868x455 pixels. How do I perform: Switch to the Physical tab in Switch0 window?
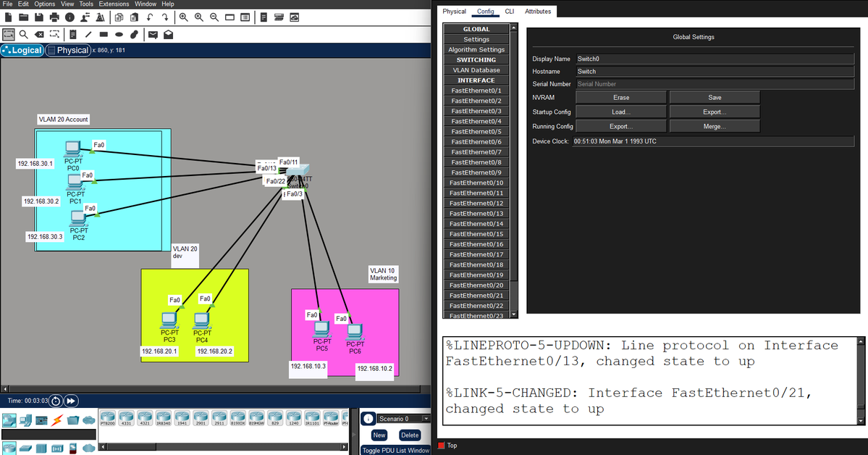tap(455, 11)
